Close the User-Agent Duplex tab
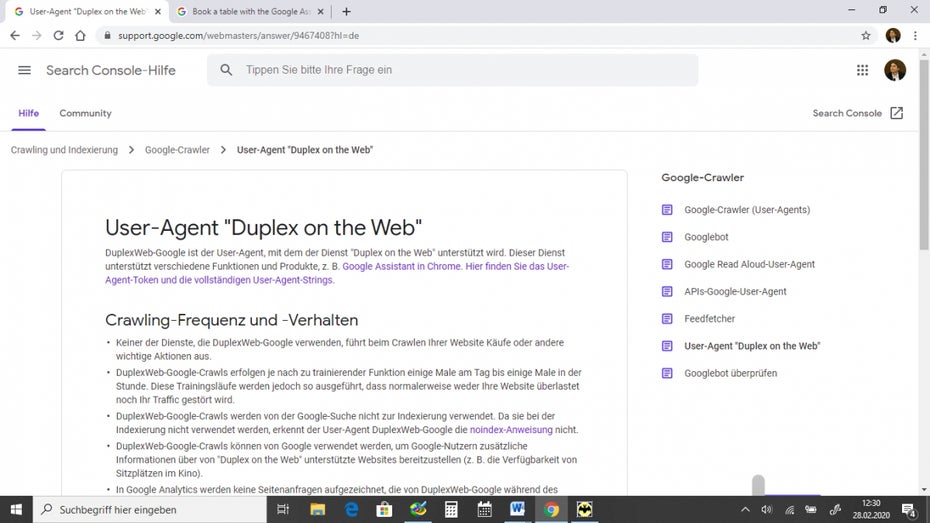This screenshot has height=523, width=930. coord(158,11)
